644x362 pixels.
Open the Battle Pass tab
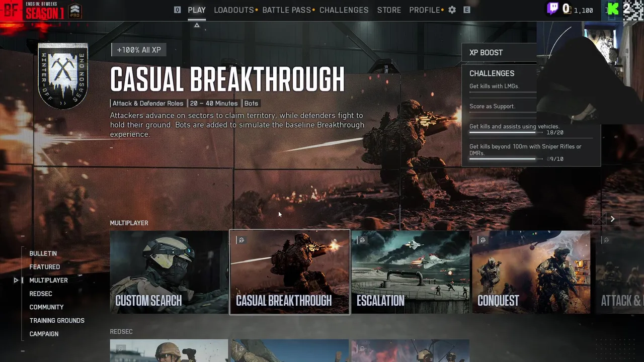coord(287,10)
